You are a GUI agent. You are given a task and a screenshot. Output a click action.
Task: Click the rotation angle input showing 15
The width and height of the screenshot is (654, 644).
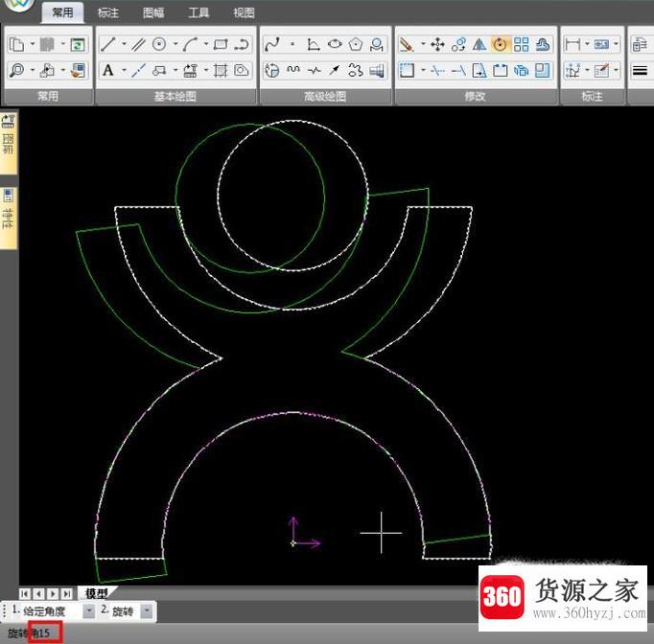(45, 632)
